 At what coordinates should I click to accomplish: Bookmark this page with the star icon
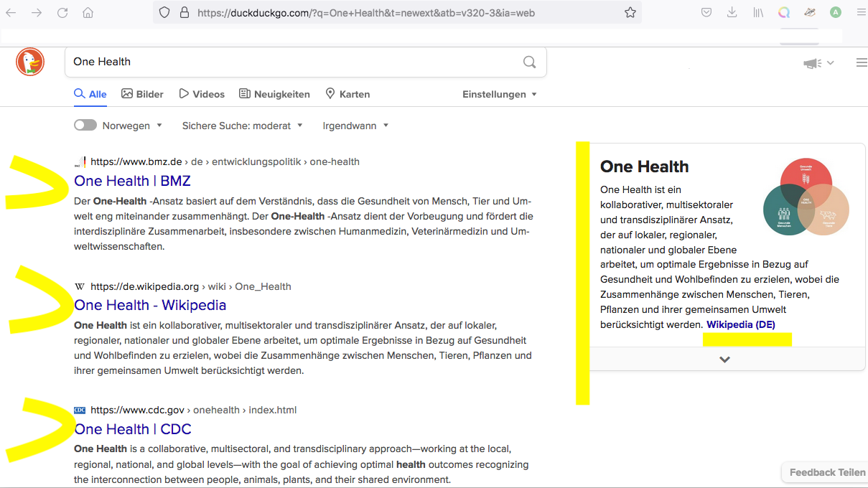630,12
